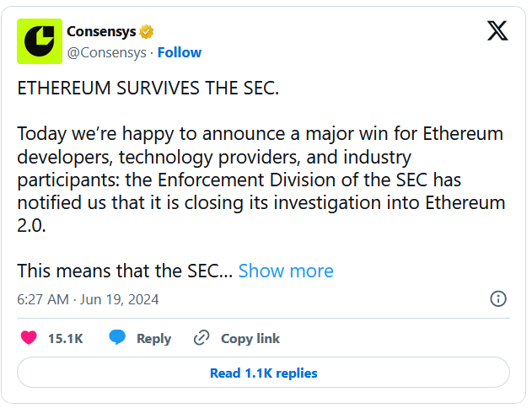Follow the Consensys account

pos(179,52)
